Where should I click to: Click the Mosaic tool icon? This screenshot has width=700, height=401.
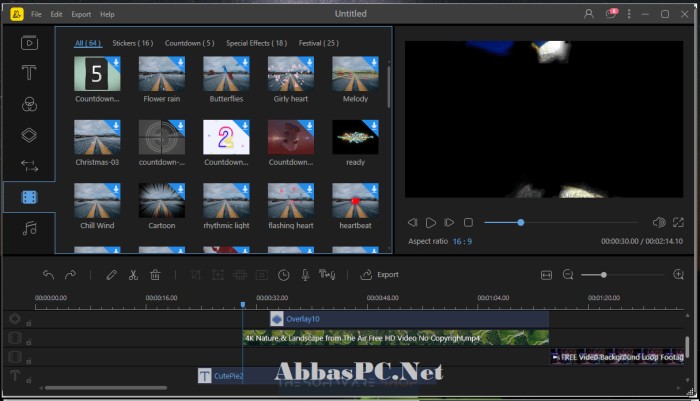[240, 275]
